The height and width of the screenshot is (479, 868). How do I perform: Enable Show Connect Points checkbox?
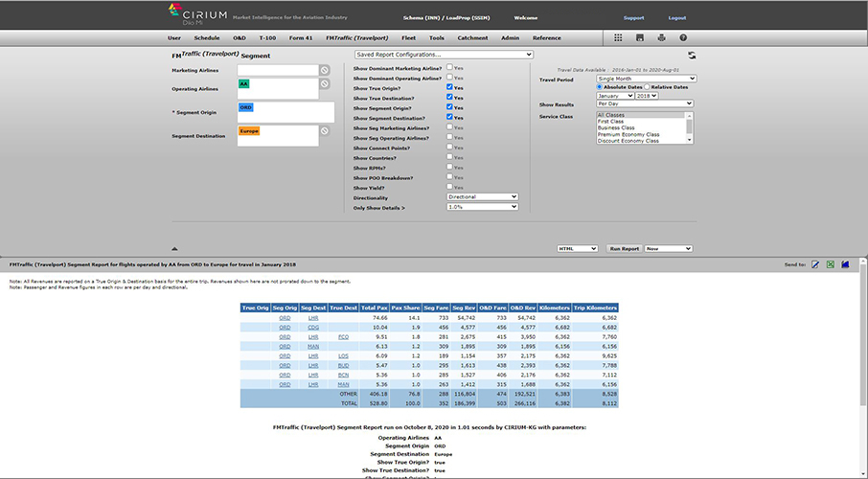[x=449, y=147]
